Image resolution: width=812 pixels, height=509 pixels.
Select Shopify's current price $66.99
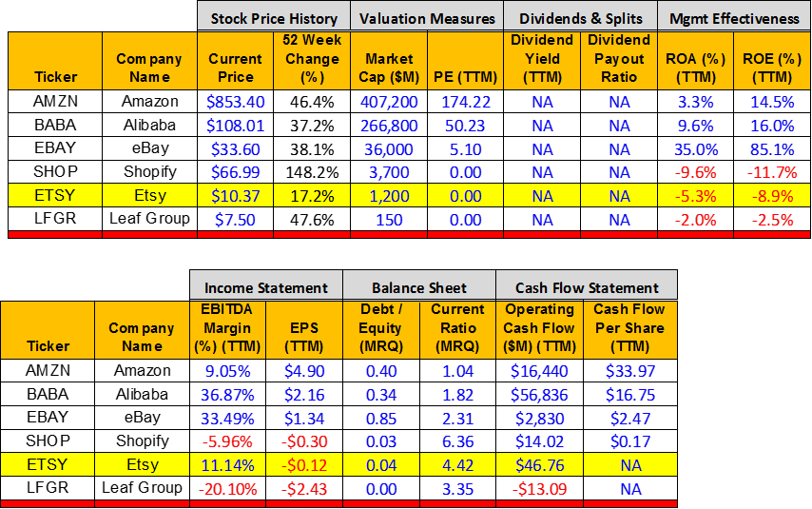[235, 172]
